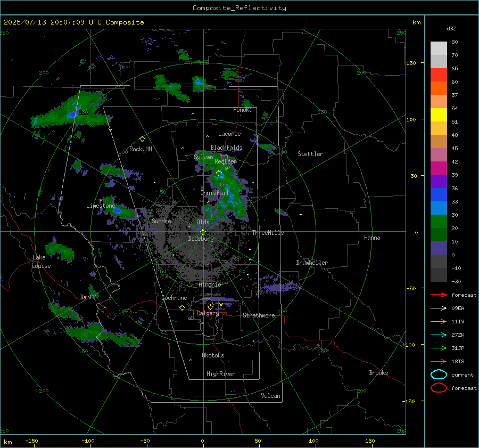Click the Vulcan town label

(271, 396)
